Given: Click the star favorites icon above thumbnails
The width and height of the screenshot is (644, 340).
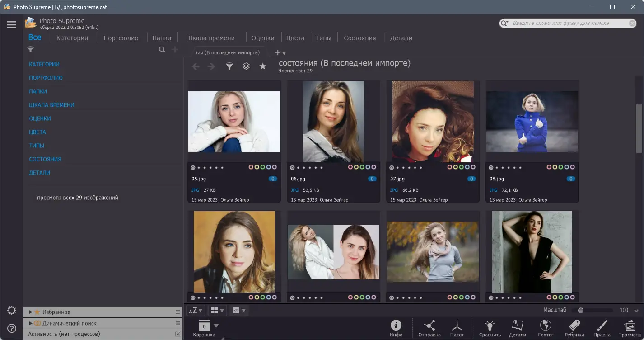Looking at the screenshot, I should pos(263,66).
